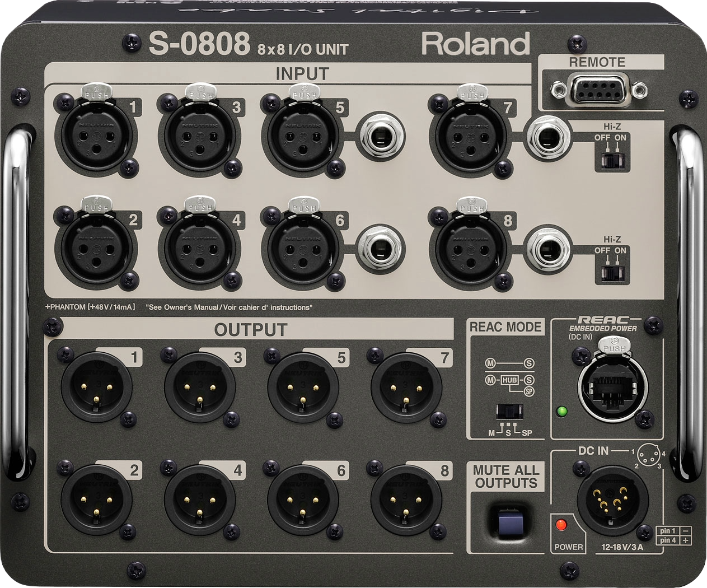Viewport: 707px width, 588px height.
Task: Click the XLR input 1 connector
Action: pyautogui.click(x=96, y=134)
